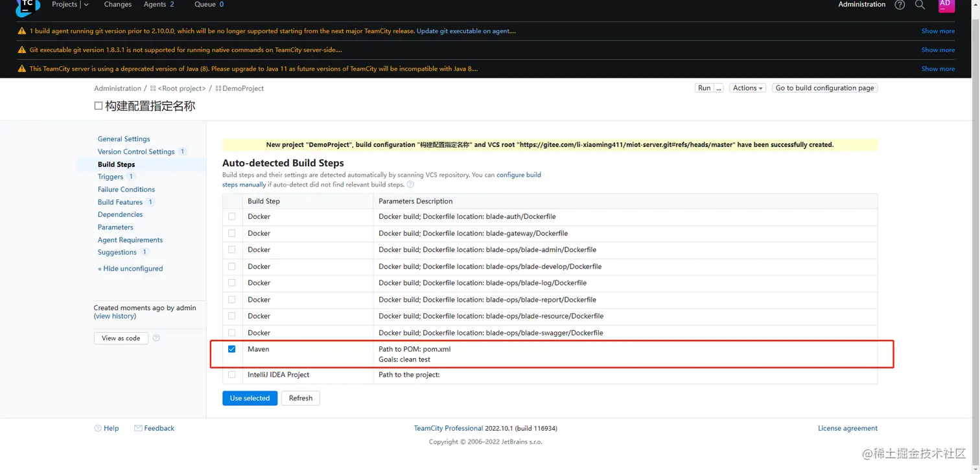
Task: Open the search magnifier icon in header
Action: coord(920,5)
